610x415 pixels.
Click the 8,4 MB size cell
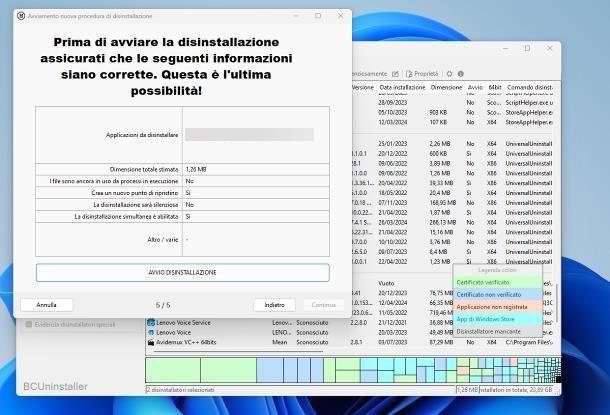[x=438, y=252]
